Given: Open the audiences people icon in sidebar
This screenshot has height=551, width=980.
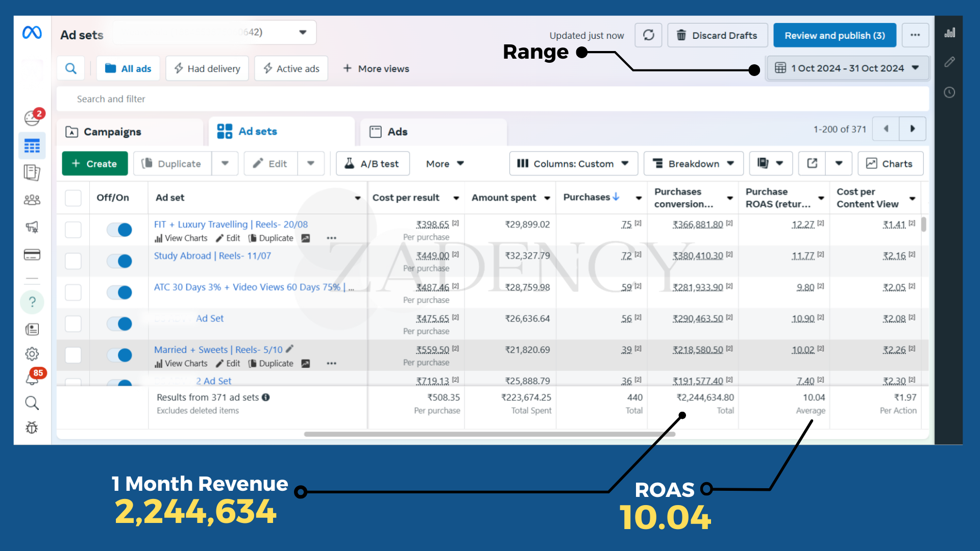Looking at the screenshot, I should click(x=32, y=200).
